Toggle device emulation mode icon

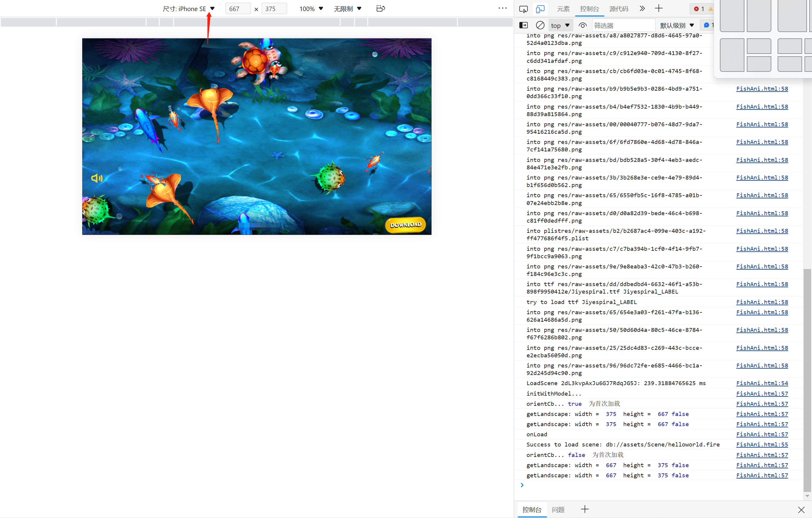tap(540, 9)
